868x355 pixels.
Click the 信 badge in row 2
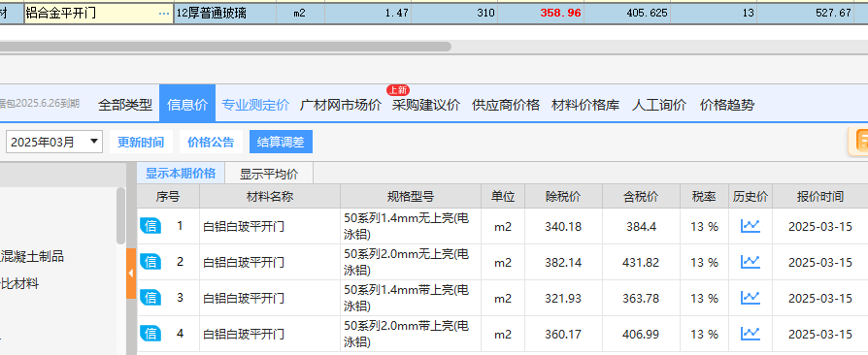(150, 262)
